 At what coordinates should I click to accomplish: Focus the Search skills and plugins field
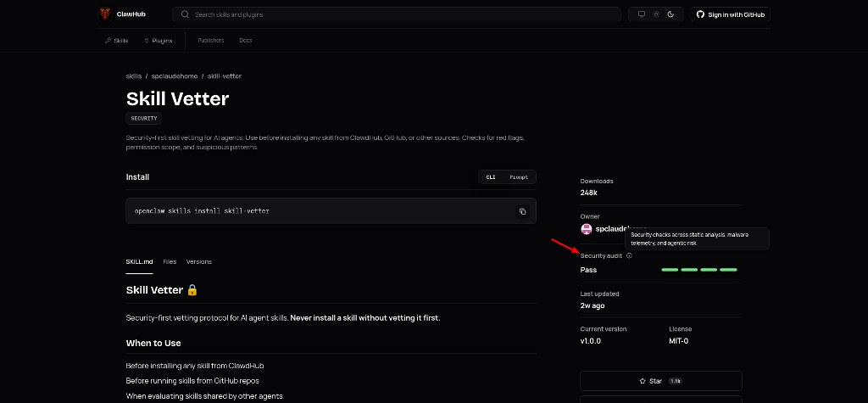[x=397, y=14]
